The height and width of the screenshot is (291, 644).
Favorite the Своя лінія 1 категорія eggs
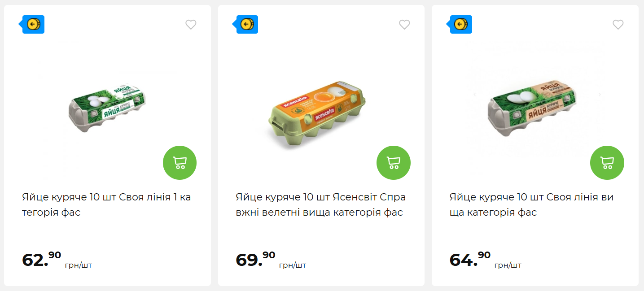tap(191, 25)
